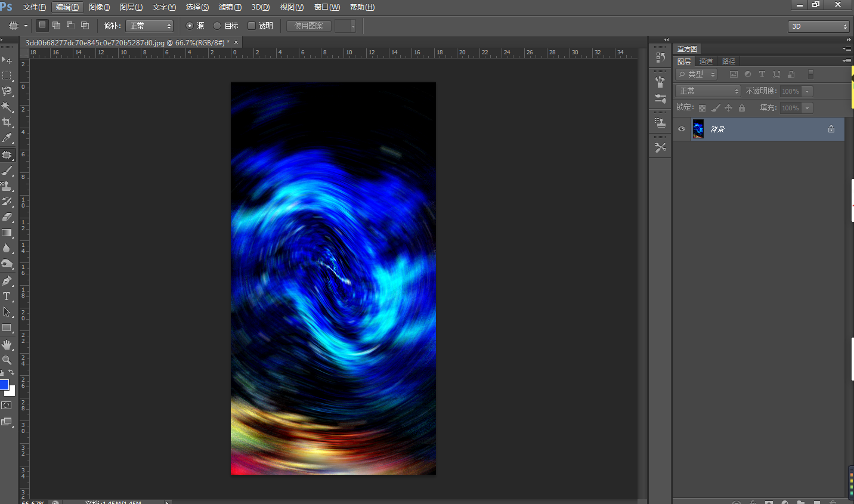The width and height of the screenshot is (854, 504).
Task: Pick the Eyedropper tool
Action: tap(7, 138)
